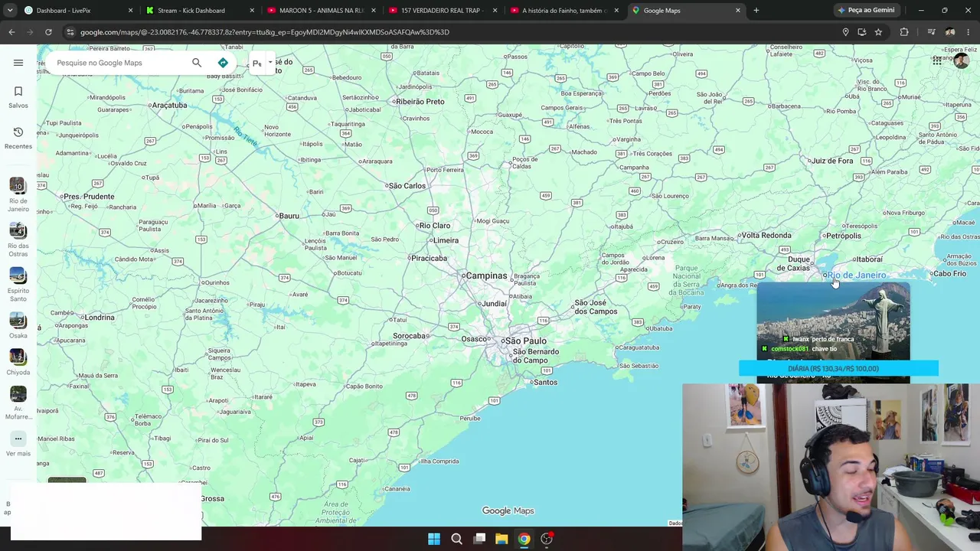Open recent Chiyoda thumbnail
980x551 pixels.
(x=18, y=357)
